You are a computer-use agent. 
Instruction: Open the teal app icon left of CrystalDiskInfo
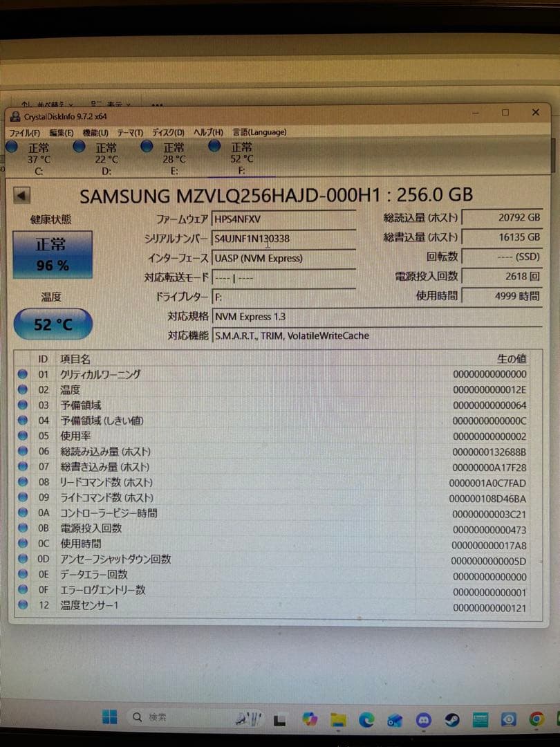[x=480, y=719]
